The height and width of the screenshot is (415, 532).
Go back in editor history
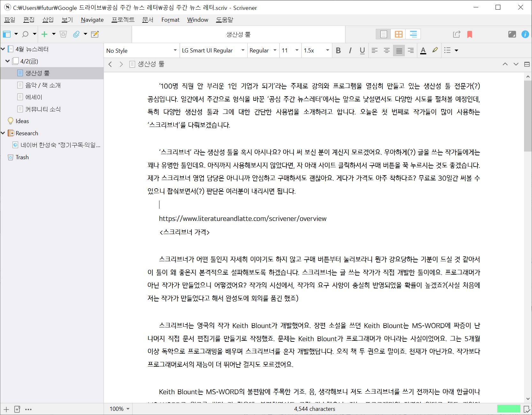tap(110, 64)
